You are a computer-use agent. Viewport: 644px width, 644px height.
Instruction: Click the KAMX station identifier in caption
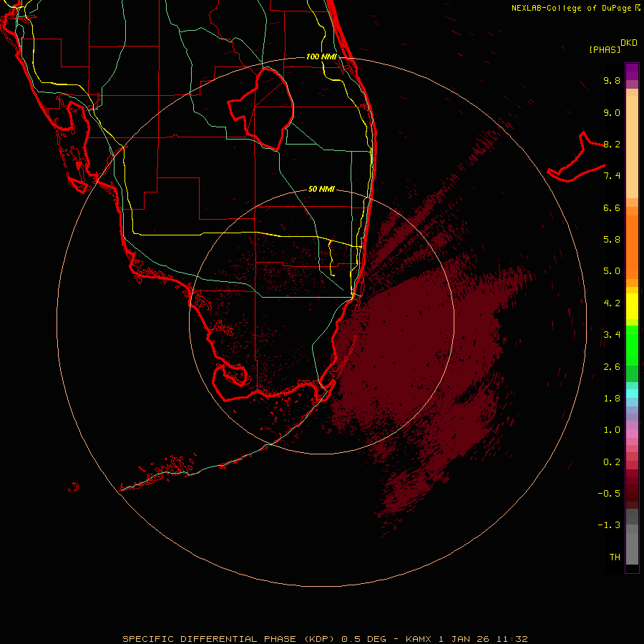click(419, 639)
